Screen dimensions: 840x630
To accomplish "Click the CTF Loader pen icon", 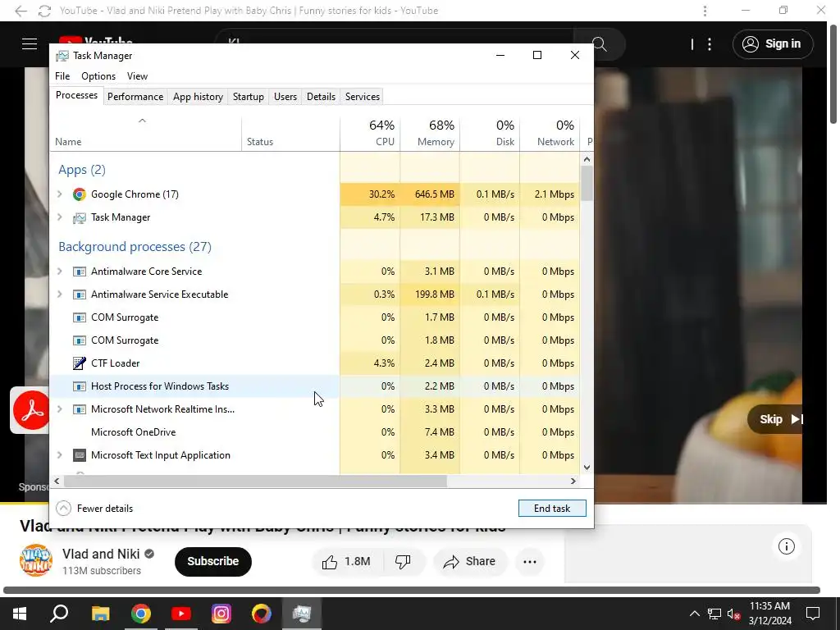I will (x=80, y=363).
